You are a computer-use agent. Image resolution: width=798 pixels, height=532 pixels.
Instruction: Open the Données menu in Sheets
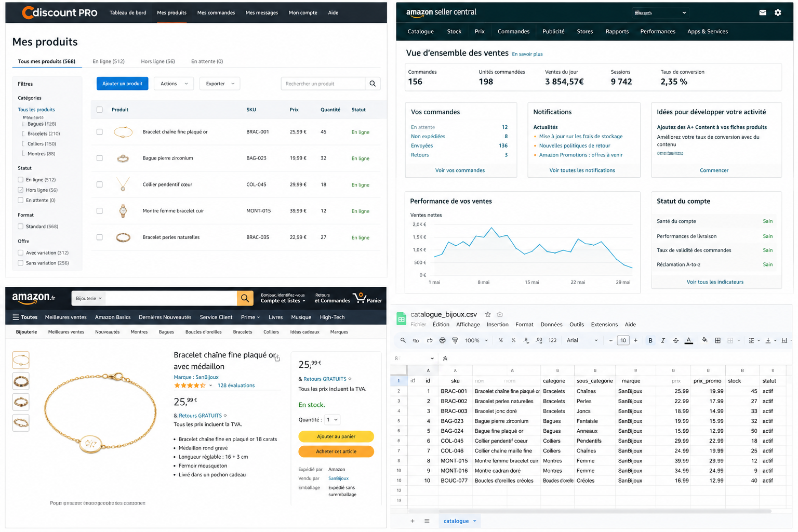[551, 325]
